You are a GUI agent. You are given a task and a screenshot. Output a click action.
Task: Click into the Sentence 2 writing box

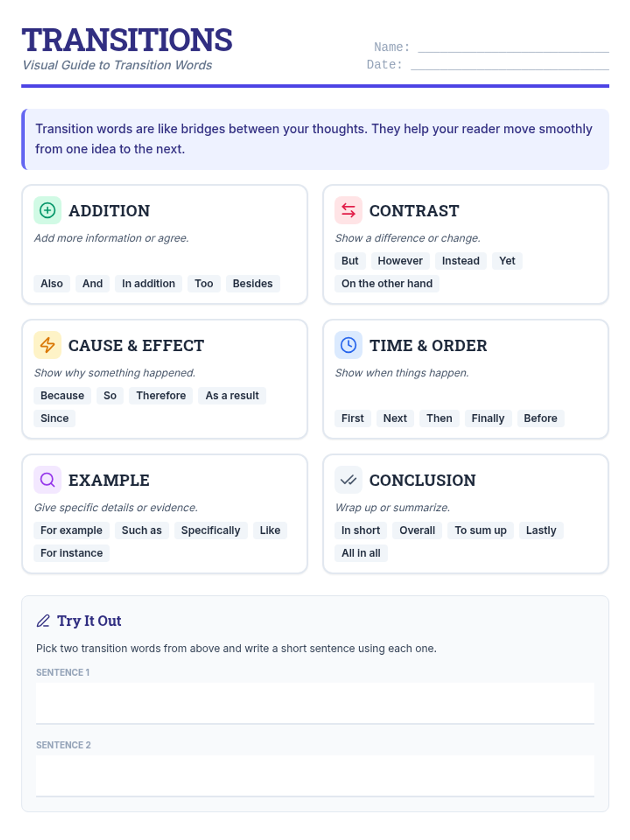pyautogui.click(x=315, y=775)
